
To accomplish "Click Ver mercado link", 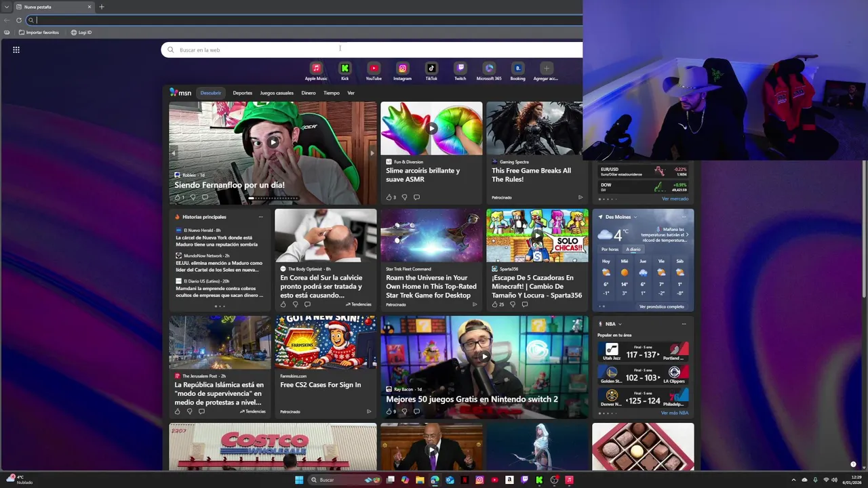I will coord(675,199).
